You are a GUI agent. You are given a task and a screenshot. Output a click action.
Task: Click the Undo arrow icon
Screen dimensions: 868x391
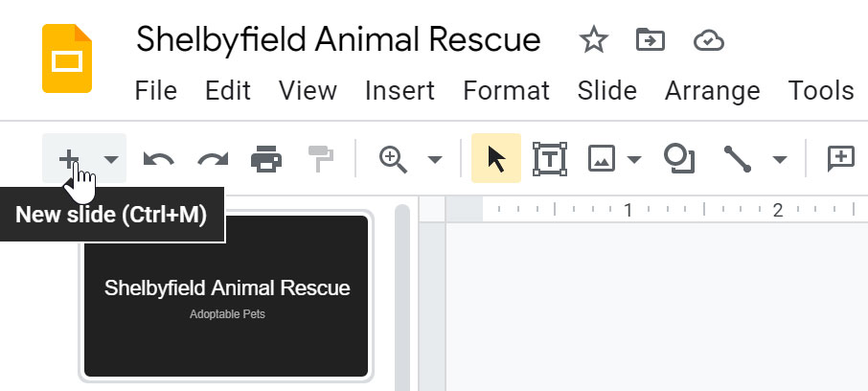point(158,159)
